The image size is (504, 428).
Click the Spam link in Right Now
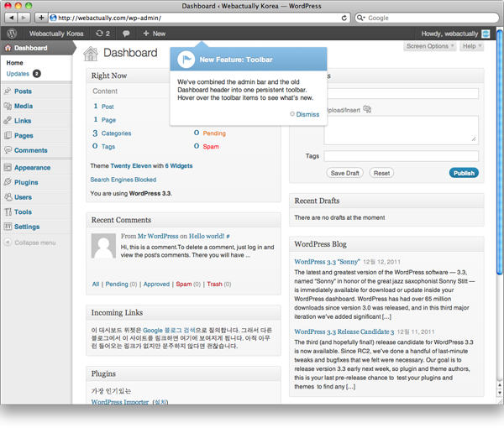pyautogui.click(x=211, y=146)
